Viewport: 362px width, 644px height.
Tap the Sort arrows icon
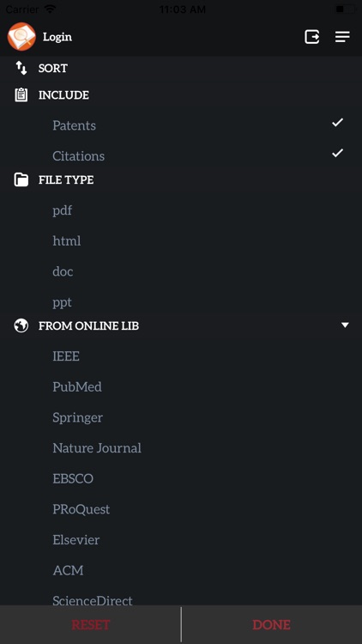click(x=21, y=68)
